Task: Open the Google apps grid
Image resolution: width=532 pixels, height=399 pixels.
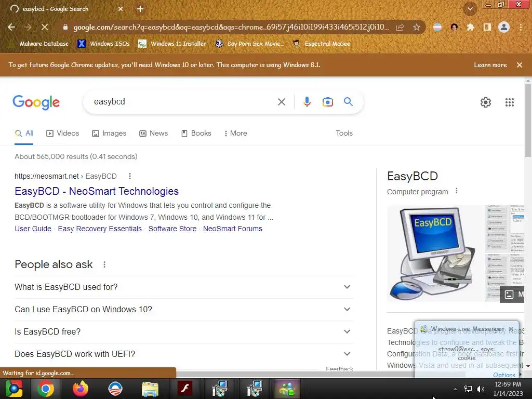Action: point(510,102)
